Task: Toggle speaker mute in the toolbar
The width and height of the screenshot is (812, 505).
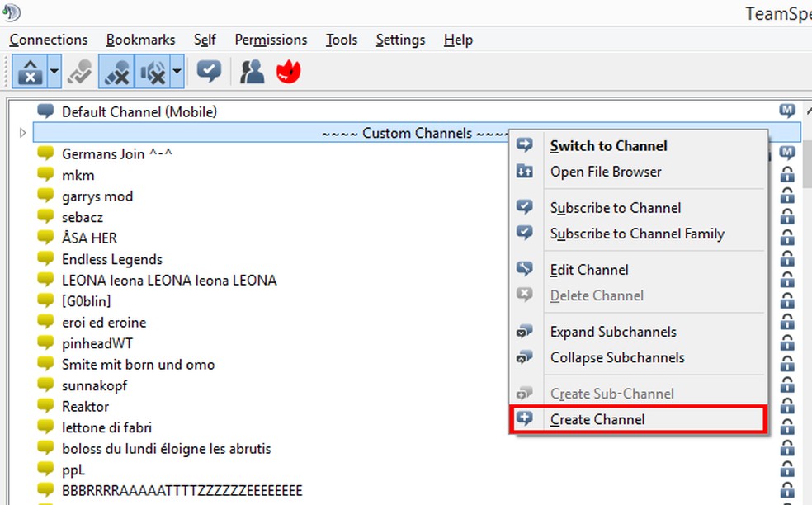Action: [x=152, y=72]
